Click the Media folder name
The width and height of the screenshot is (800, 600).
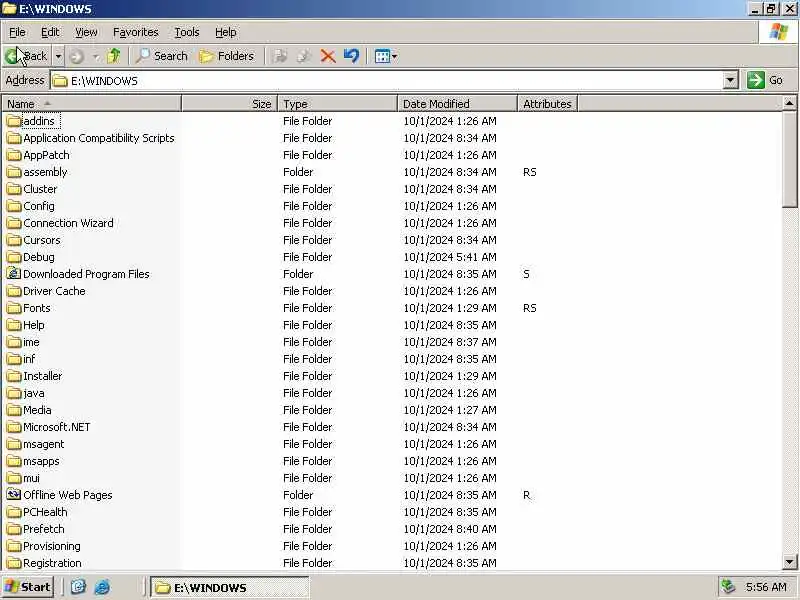tap(37, 410)
